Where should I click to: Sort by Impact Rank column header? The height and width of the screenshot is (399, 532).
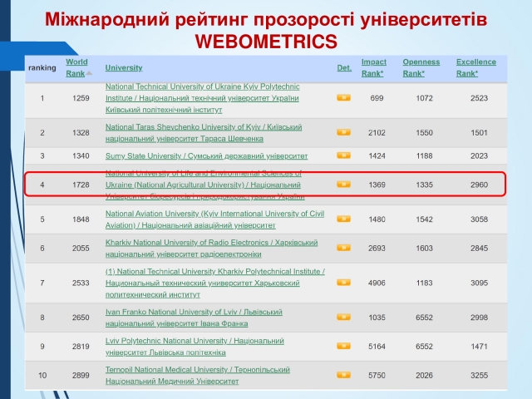point(373,67)
